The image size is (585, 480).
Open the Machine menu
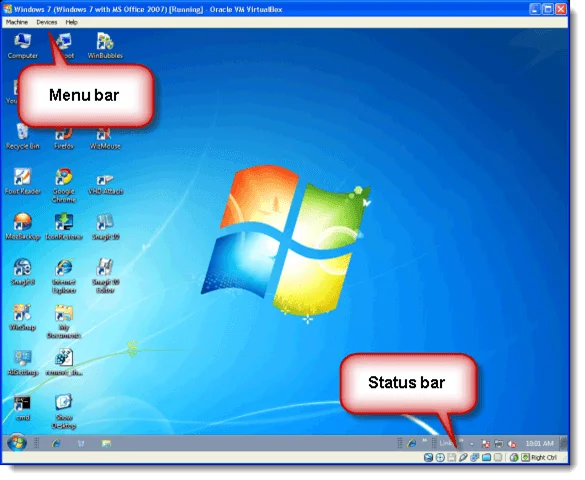(17, 22)
